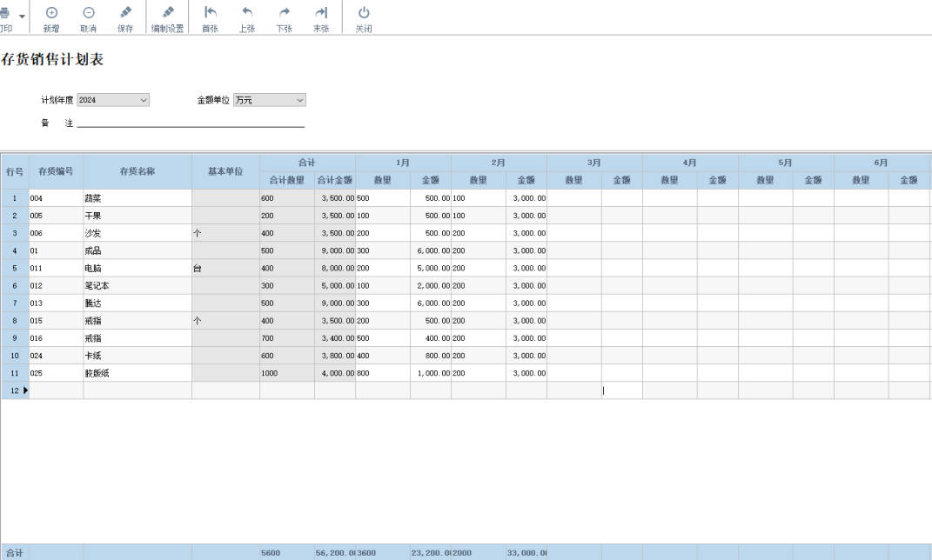Click footer February quantity total 2000
This screenshot has height=560, width=932.
(x=478, y=553)
